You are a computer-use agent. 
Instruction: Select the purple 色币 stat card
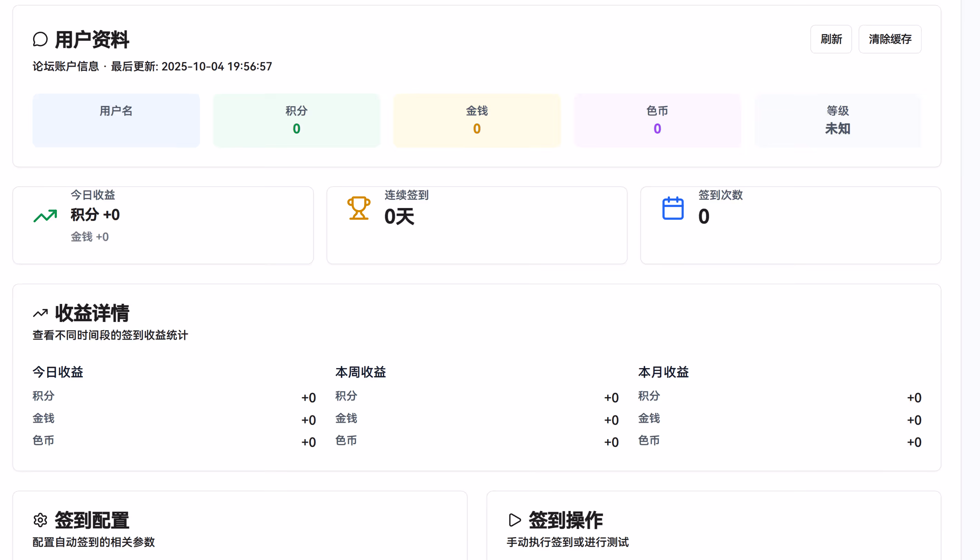point(657,120)
